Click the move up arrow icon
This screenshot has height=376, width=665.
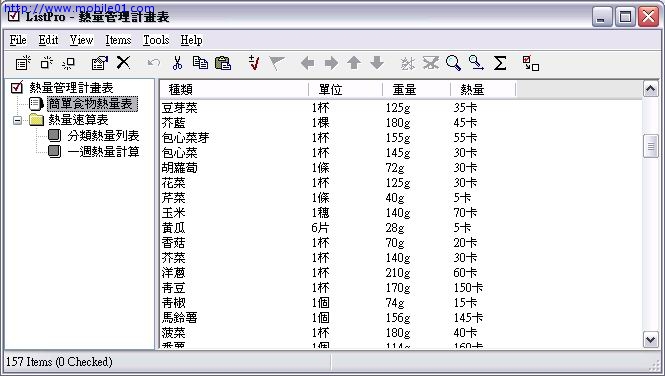point(354,63)
